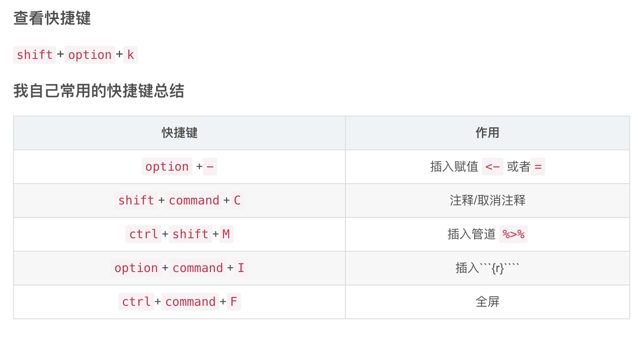Click 'command' in the 注释/取消注释 shortcut row
The image size is (644, 337).
[194, 201]
